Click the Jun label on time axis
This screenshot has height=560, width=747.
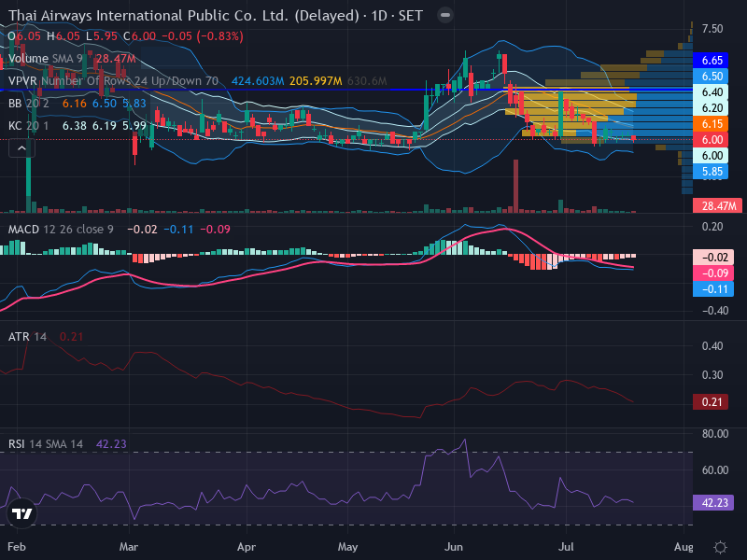click(x=454, y=547)
